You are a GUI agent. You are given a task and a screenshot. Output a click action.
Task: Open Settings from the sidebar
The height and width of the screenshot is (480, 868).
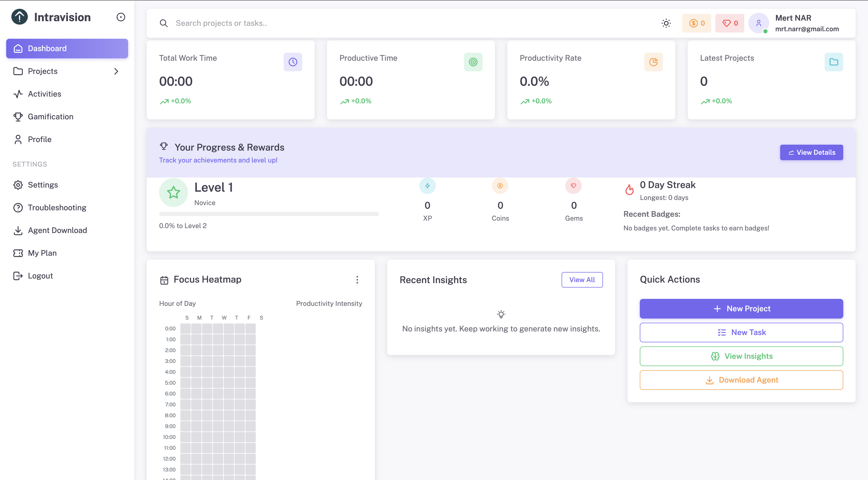(x=43, y=185)
